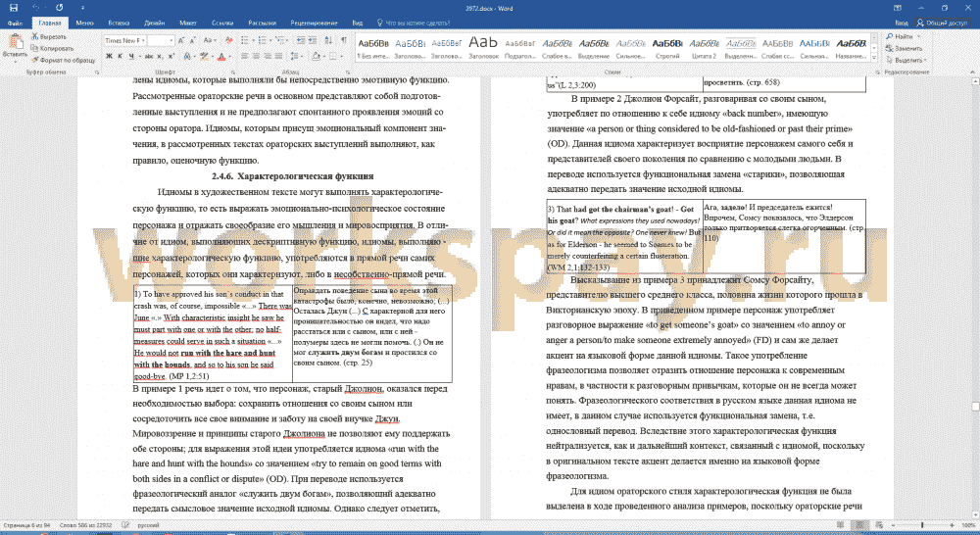The height and width of the screenshot is (535, 980).
Task: Decrease paragraph indent icon
Action: [301, 40]
